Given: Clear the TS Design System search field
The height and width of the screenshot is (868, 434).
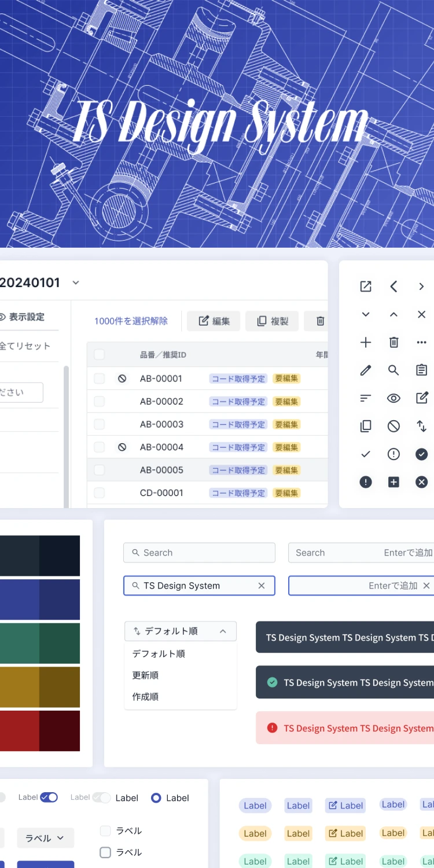Looking at the screenshot, I should (262, 586).
